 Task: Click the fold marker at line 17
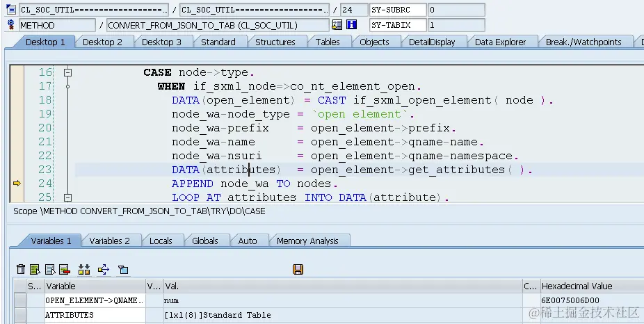click(67, 86)
